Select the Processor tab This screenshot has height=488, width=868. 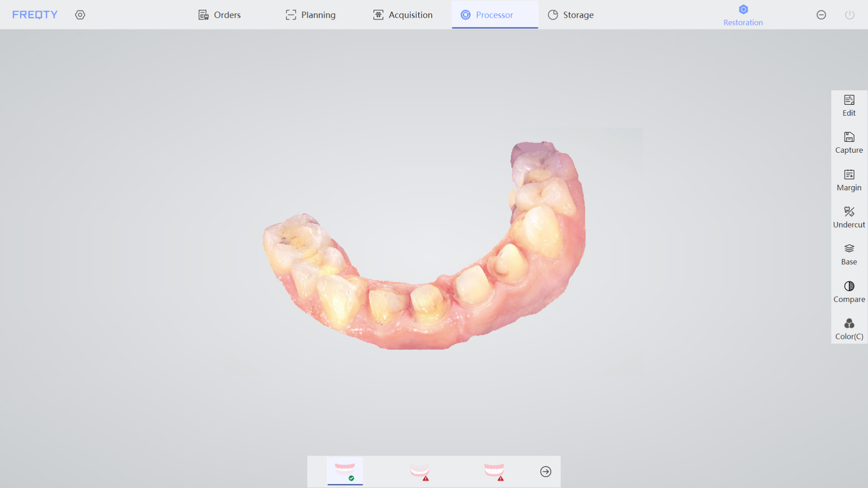click(x=495, y=15)
